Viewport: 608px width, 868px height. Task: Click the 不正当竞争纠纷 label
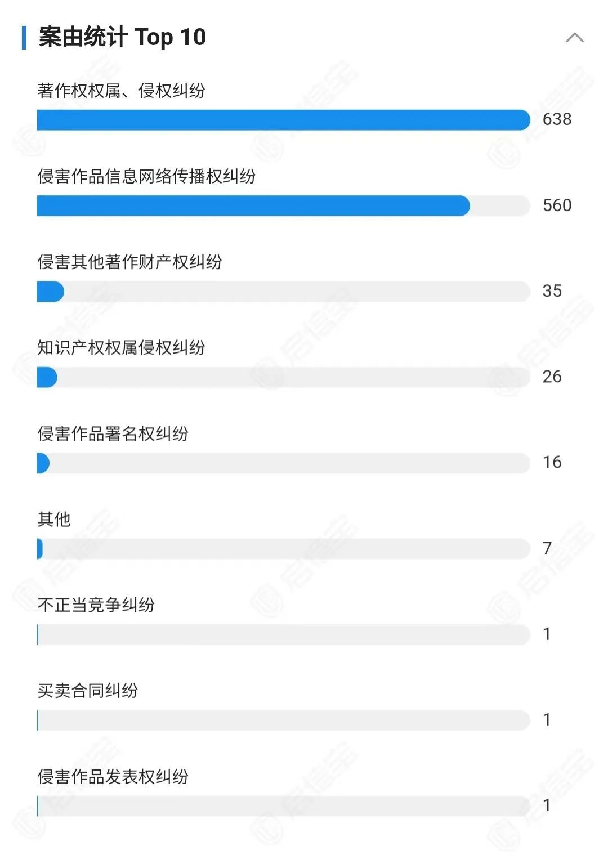pos(96,605)
